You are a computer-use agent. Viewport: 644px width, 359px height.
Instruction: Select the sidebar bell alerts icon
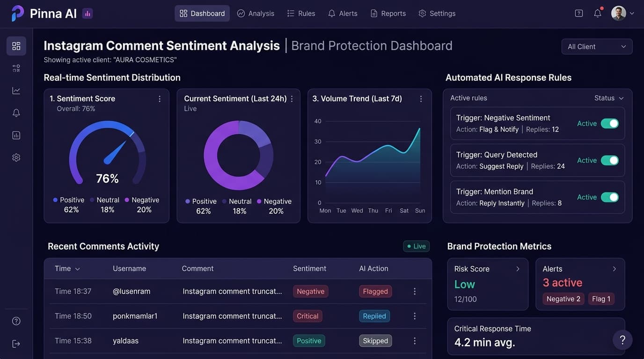pyautogui.click(x=16, y=113)
